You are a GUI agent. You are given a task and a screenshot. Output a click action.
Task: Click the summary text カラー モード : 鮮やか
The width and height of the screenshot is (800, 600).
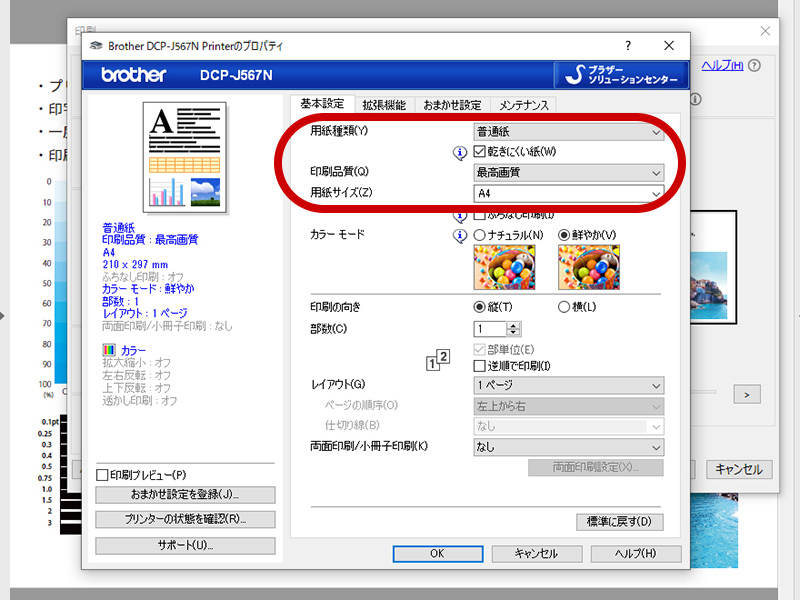148,289
